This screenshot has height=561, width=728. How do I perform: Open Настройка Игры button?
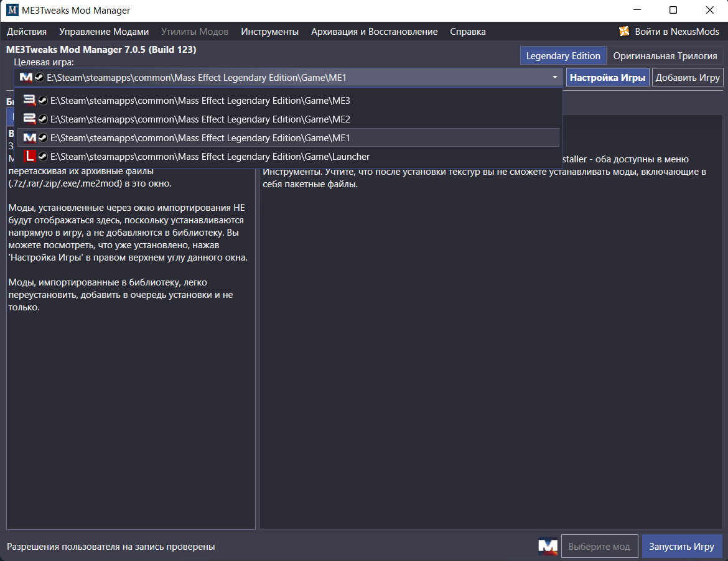point(607,78)
